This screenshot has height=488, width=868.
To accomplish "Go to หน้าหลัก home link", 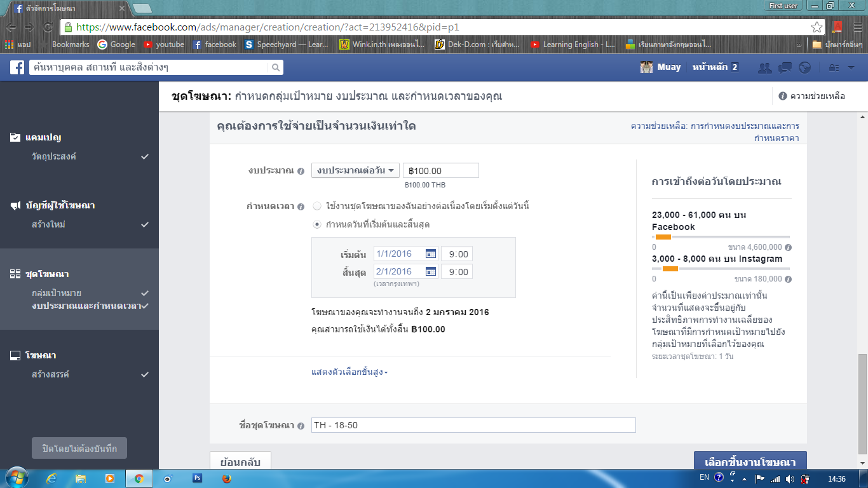I will (710, 67).
